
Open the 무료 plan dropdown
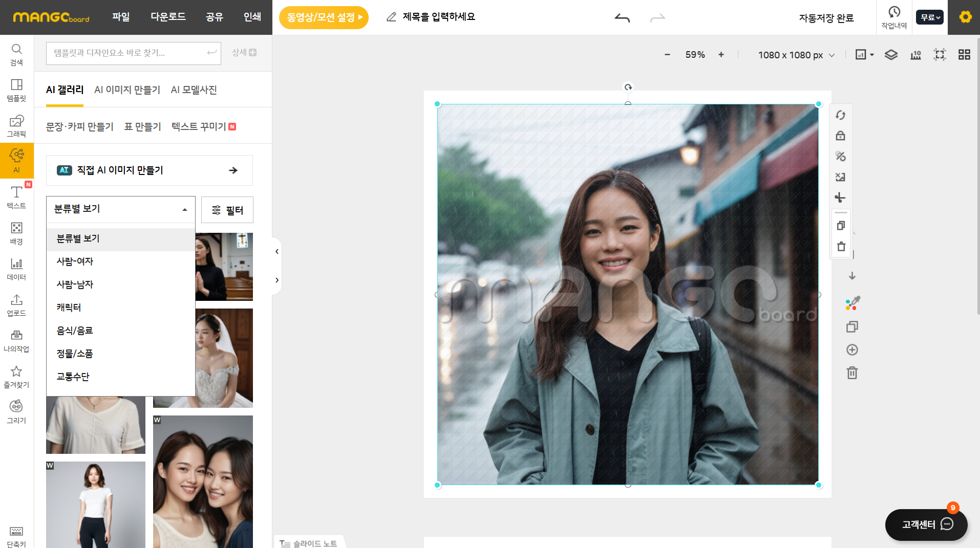[930, 17]
